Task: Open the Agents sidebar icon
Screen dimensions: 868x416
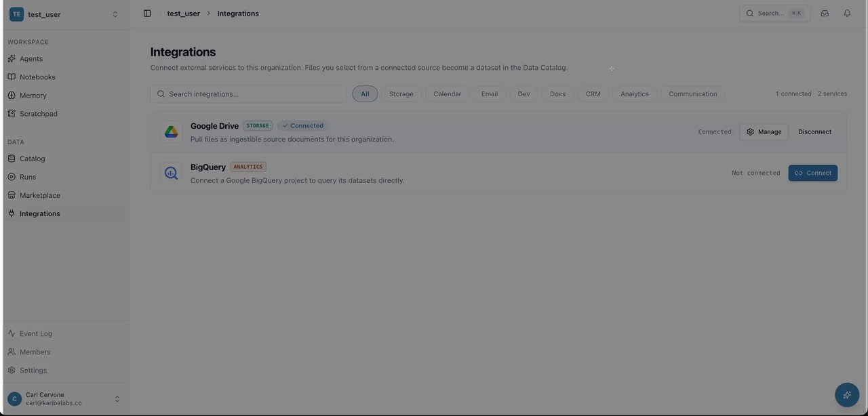Action: 12,59
